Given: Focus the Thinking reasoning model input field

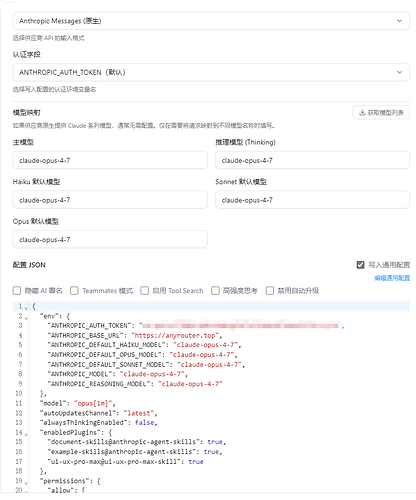Looking at the screenshot, I should (312, 160).
